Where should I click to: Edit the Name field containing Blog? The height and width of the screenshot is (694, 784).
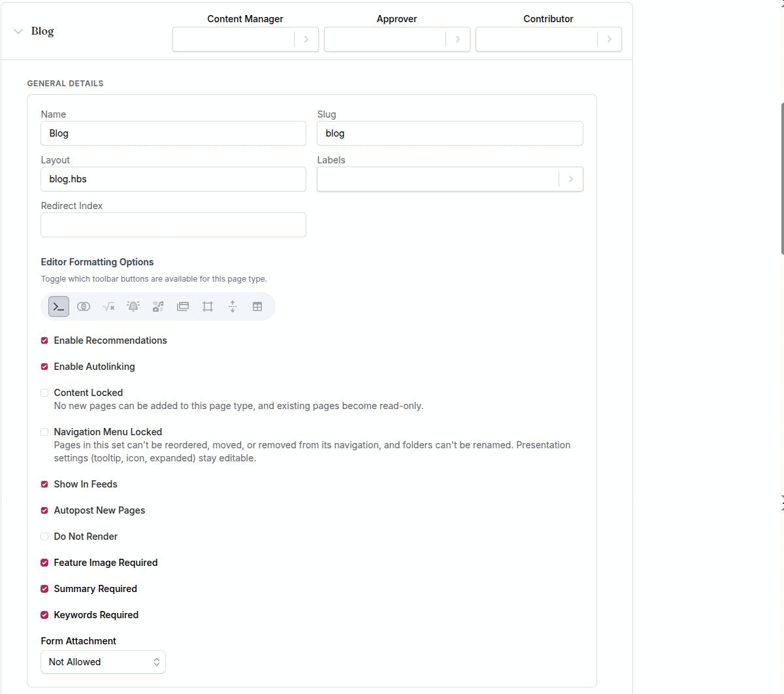click(x=173, y=133)
